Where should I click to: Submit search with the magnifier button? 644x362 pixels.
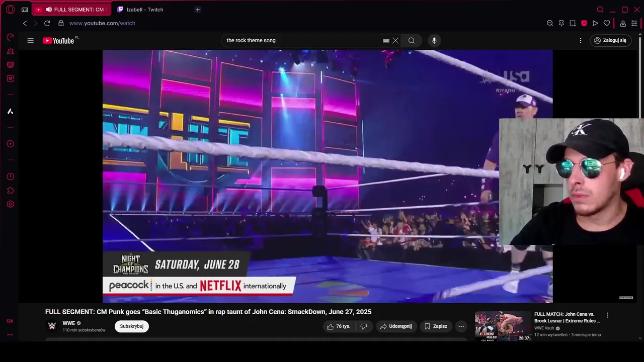(x=412, y=41)
